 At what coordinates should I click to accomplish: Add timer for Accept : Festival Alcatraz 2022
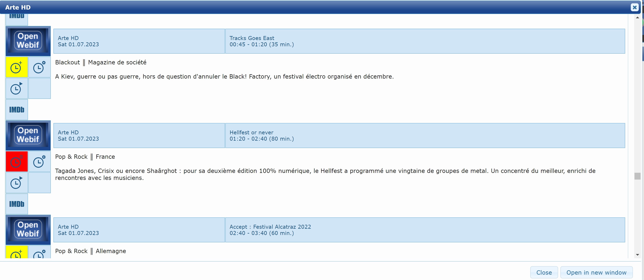point(17,252)
